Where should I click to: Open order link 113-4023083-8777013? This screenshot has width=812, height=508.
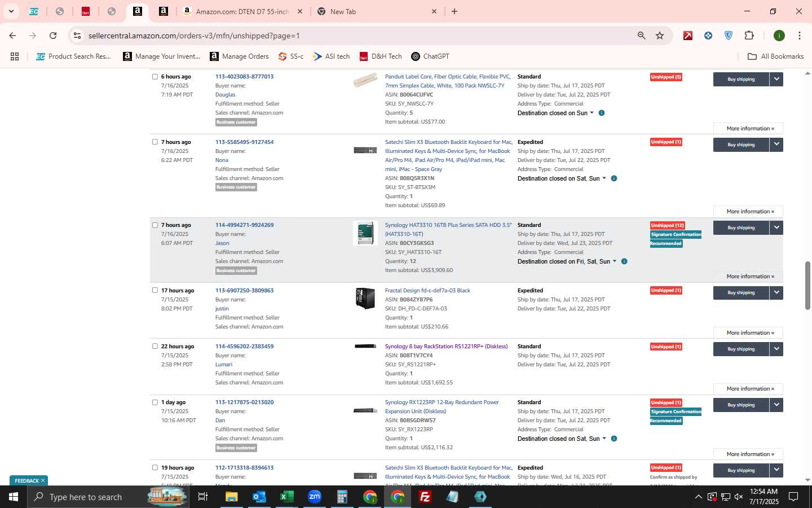pyautogui.click(x=244, y=77)
